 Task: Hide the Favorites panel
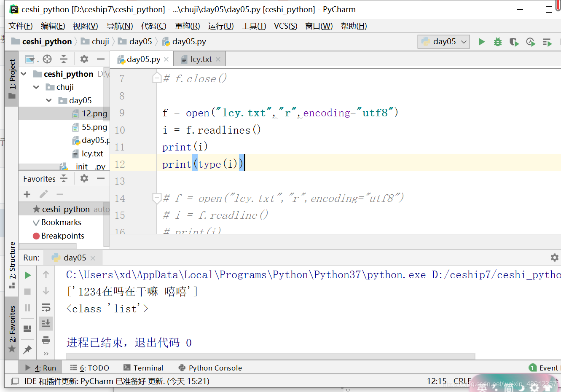click(x=100, y=178)
